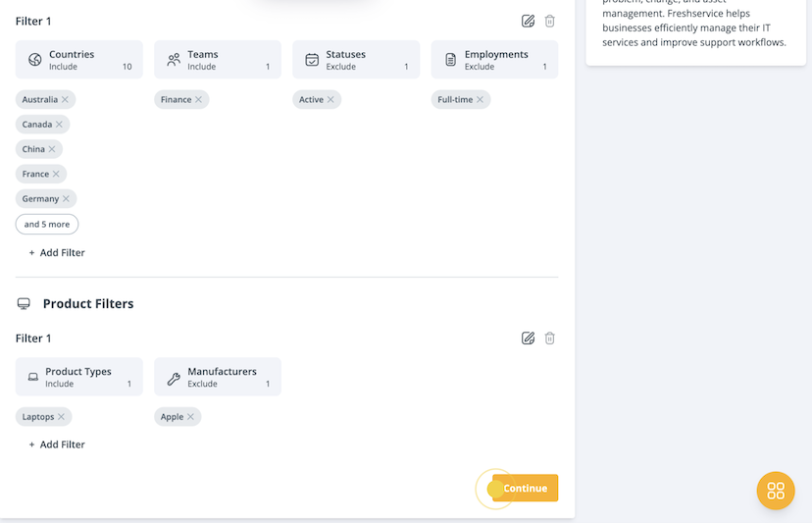Open the Manufacturers filter card
Viewport: 812px width, 523px height.
coord(218,377)
